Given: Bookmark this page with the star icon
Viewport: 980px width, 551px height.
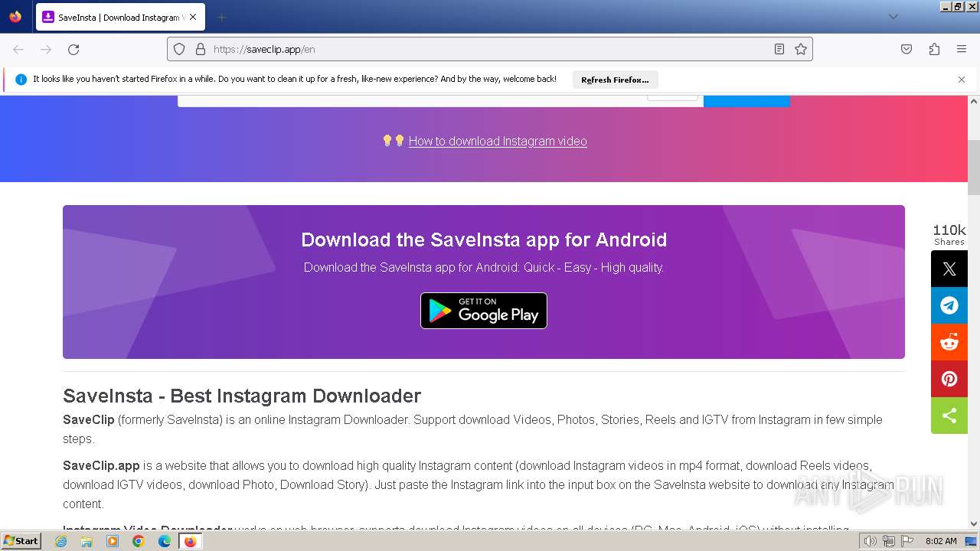Looking at the screenshot, I should pos(801,49).
